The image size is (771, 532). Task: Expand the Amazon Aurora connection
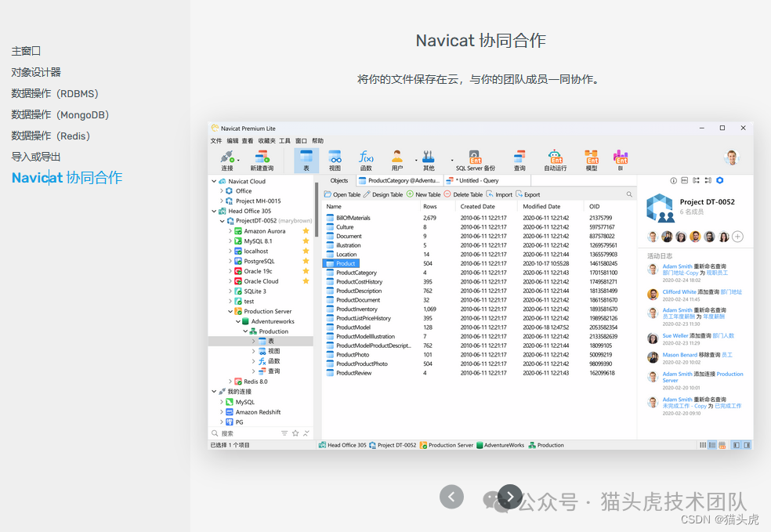[x=230, y=230]
